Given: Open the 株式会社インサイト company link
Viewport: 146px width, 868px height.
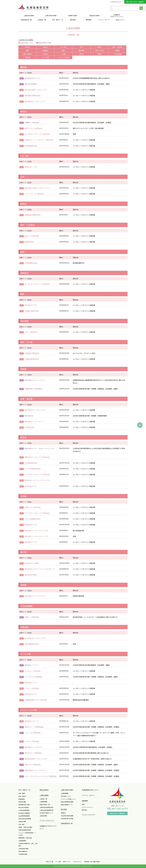Looking at the screenshot, I should 32,665.
